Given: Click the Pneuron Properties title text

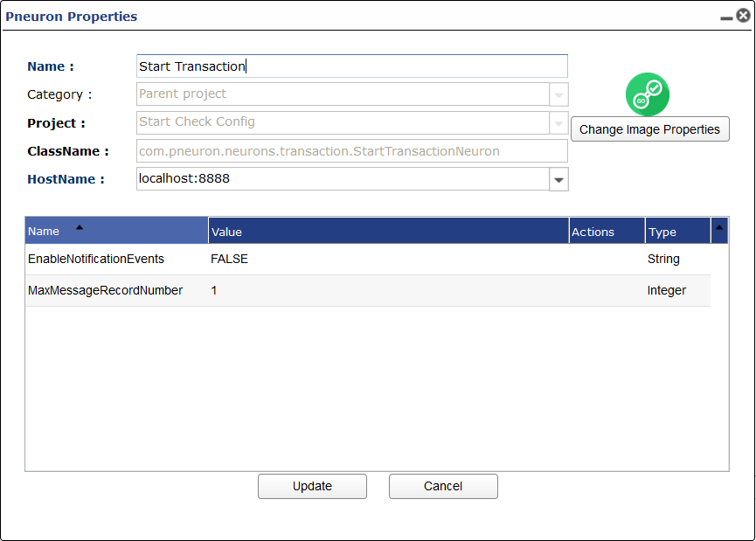Looking at the screenshot, I should pos(72,17).
